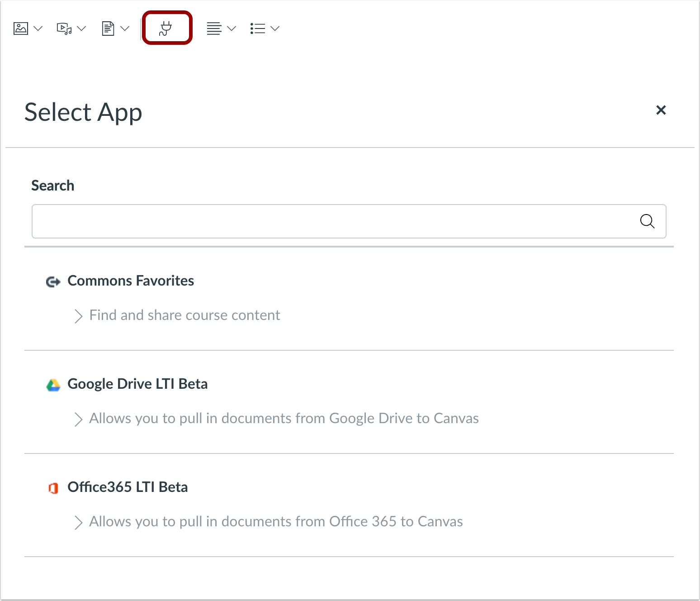This screenshot has width=700, height=601.
Task: Expand the Google Drive description chevron
Action: point(78,419)
